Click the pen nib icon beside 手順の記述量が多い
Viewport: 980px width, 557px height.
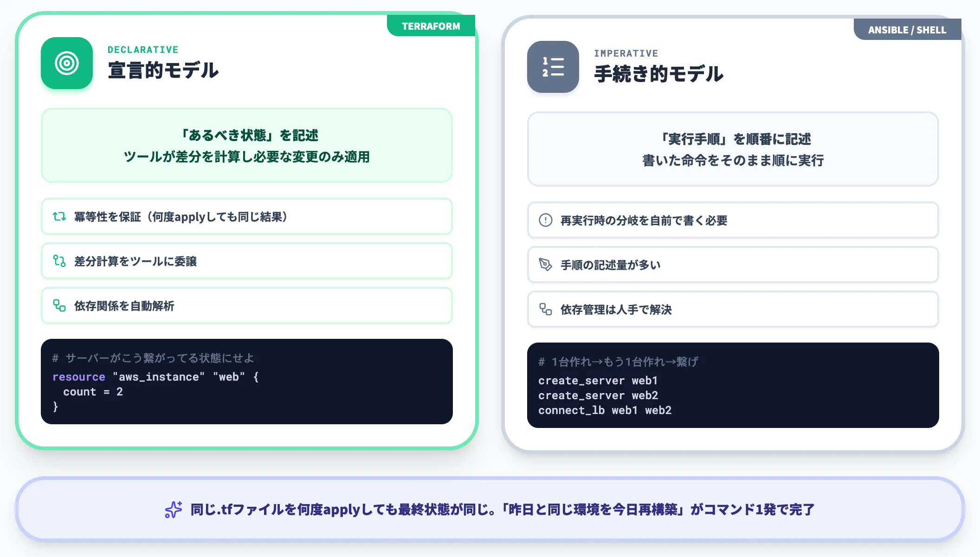(x=546, y=265)
